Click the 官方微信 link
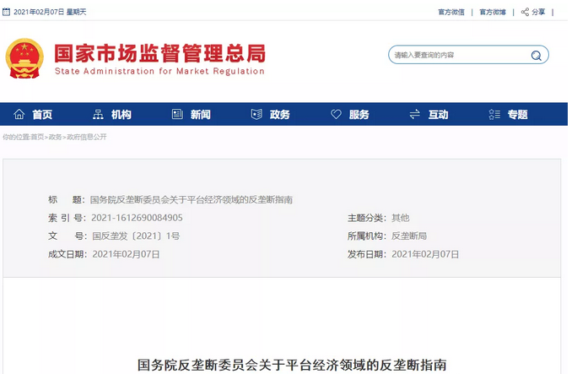Screen dimensions: 588x374 (451, 13)
